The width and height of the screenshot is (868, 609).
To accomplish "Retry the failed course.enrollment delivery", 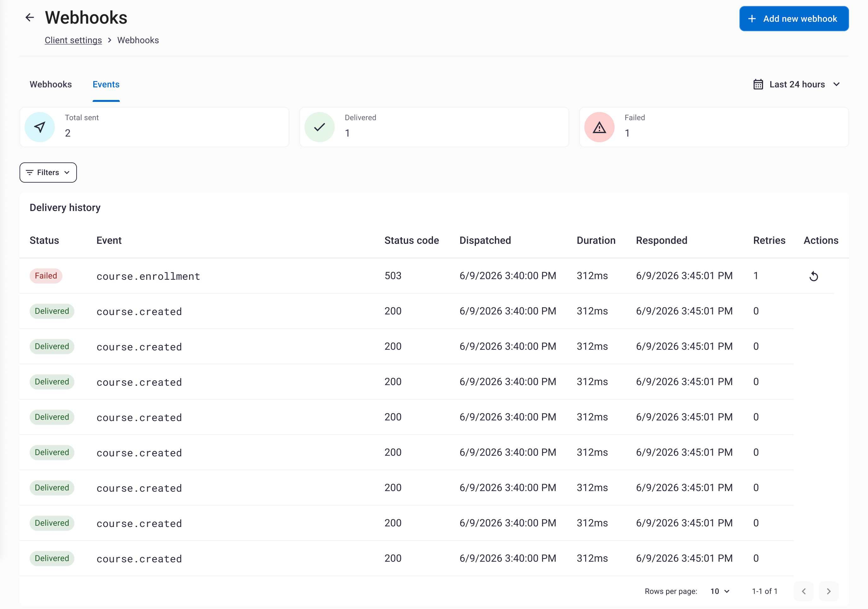I will pos(813,276).
